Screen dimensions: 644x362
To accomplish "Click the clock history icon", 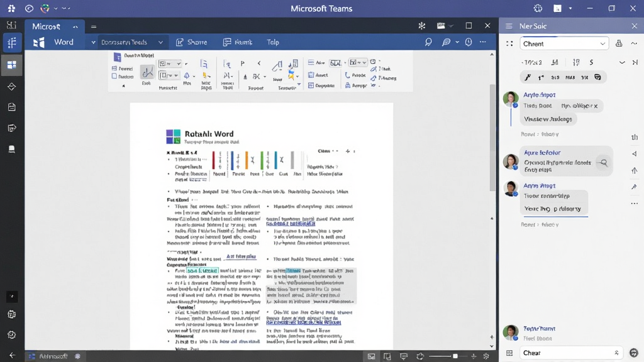I will 468,42.
